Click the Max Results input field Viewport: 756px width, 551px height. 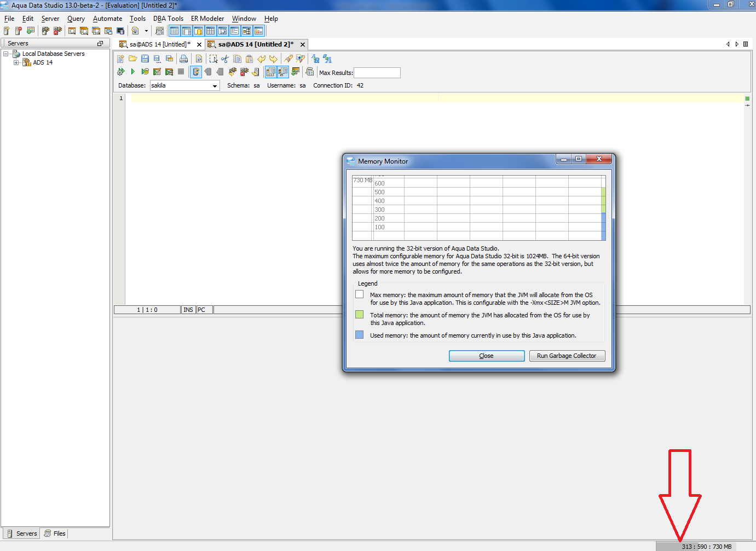(x=377, y=73)
